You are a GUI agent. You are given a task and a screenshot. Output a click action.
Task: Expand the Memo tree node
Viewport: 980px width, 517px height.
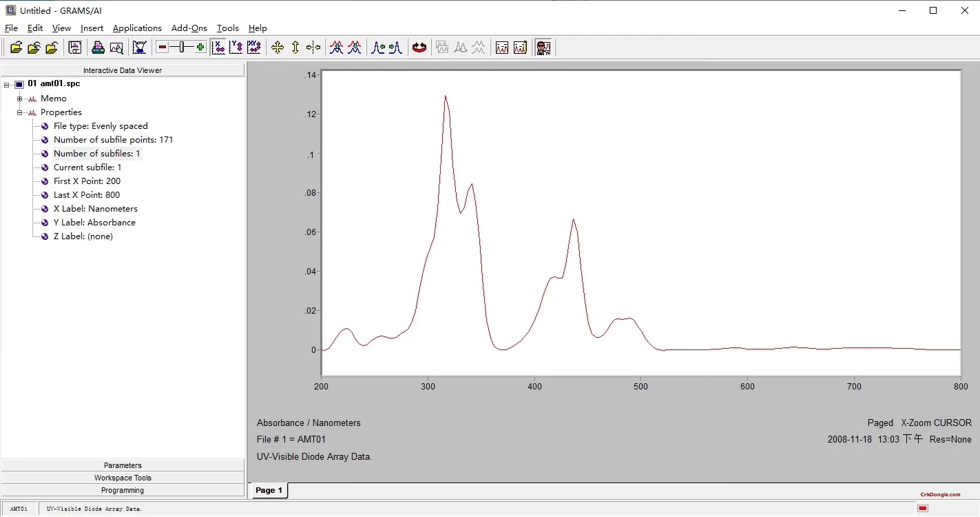(x=19, y=98)
